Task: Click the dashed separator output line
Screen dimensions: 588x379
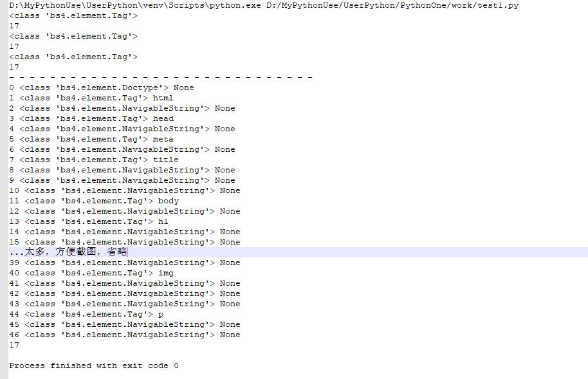Action: pos(160,78)
